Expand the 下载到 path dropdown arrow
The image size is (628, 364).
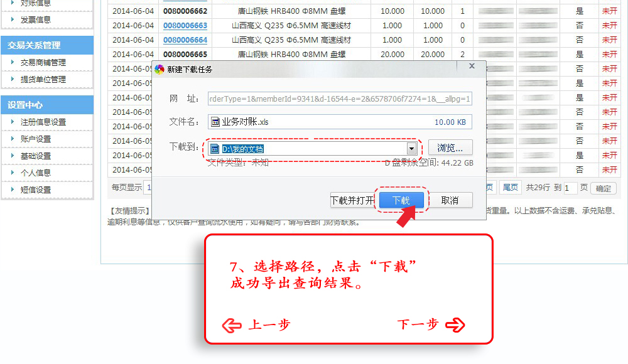pyautogui.click(x=412, y=149)
